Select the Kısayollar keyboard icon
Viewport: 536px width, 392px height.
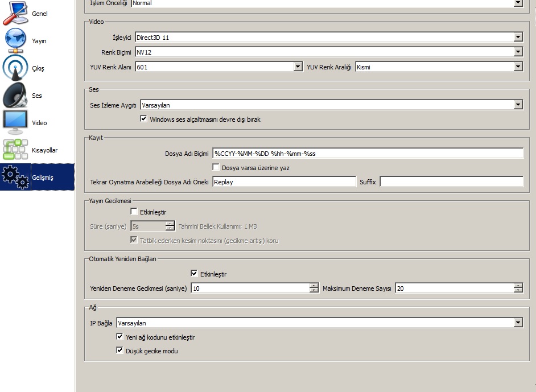point(15,150)
